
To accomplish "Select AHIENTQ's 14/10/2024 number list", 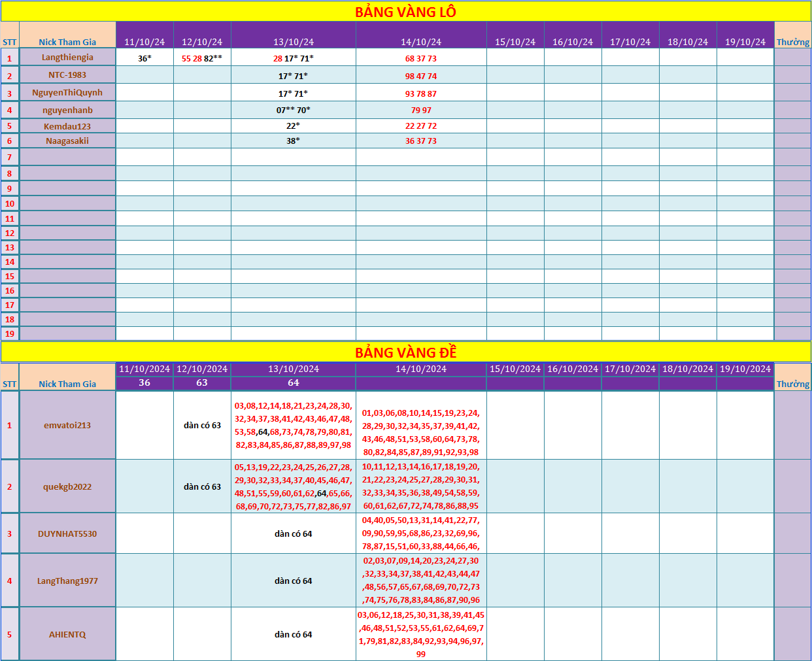I will pyautogui.click(x=421, y=634).
